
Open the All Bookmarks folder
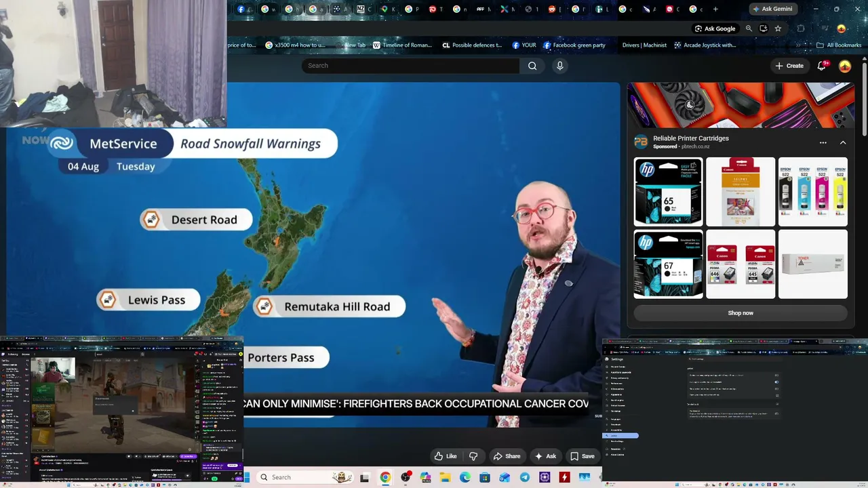click(x=839, y=45)
